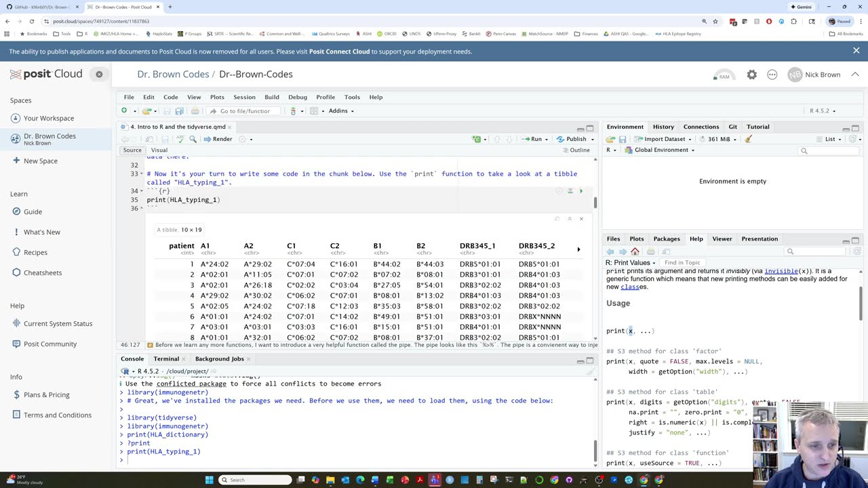Switch to the Terminal tab

166,359
